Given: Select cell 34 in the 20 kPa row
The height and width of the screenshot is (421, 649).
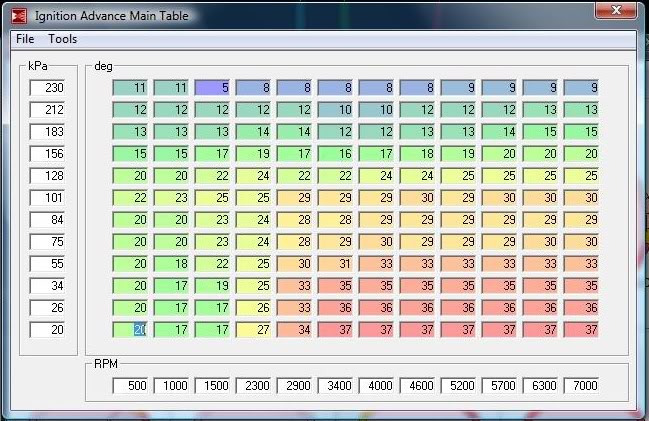Looking at the screenshot, I should (294, 330).
